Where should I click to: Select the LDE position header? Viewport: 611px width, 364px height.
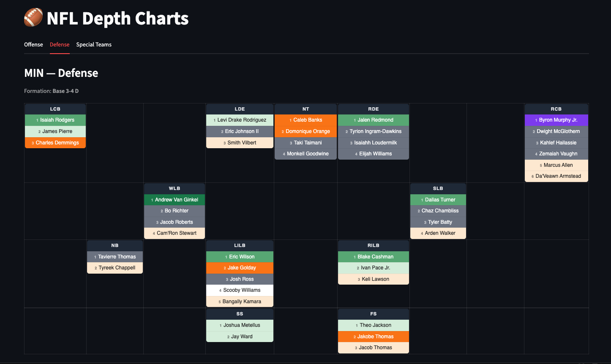(x=240, y=109)
